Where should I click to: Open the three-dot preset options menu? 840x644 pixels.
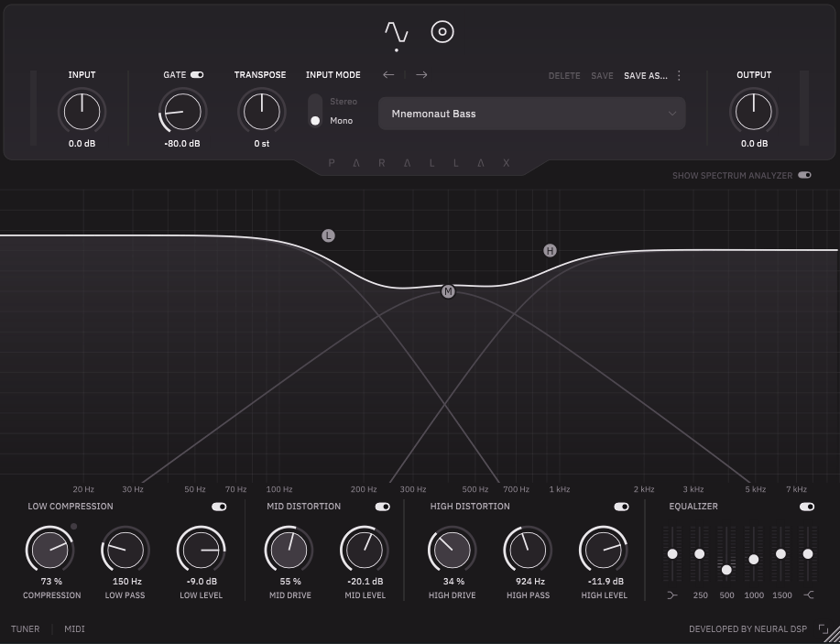679,75
